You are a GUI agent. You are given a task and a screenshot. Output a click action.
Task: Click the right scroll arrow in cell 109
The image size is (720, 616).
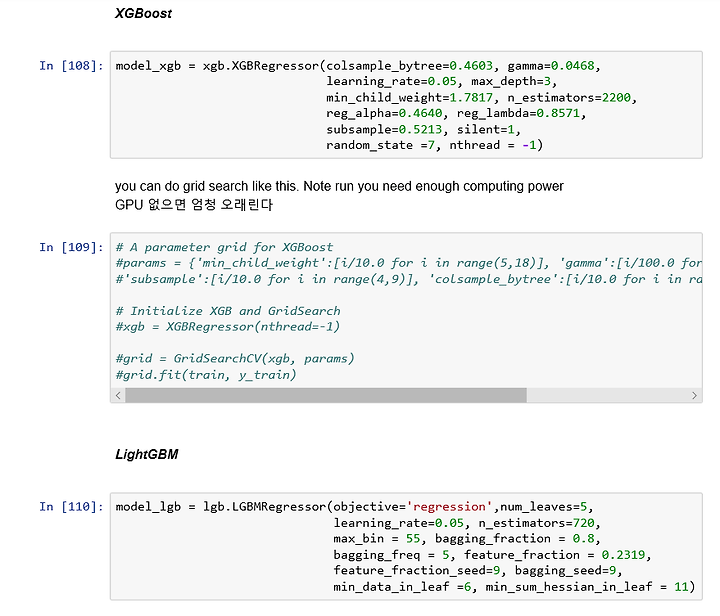tap(694, 395)
